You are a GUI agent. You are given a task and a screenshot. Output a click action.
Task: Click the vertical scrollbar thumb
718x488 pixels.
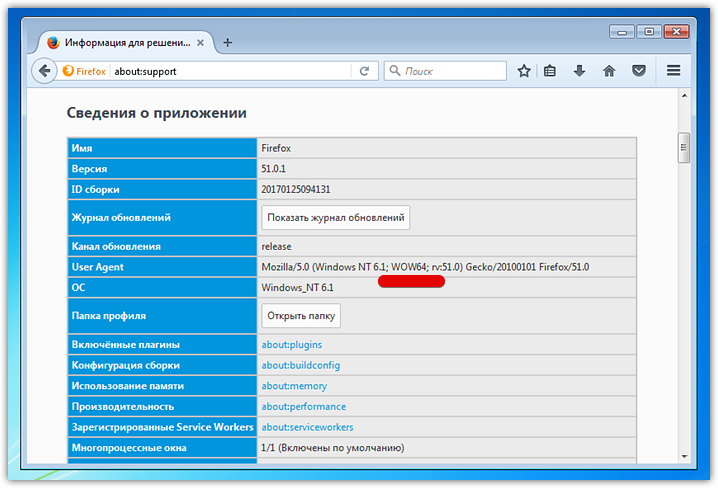pos(684,147)
